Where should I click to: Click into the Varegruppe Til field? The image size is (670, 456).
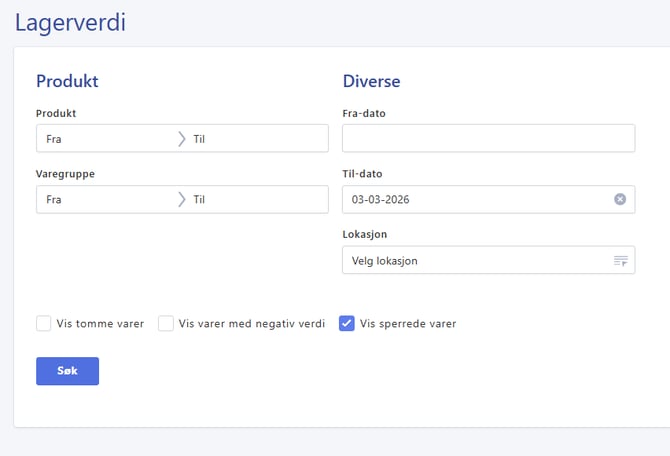pyautogui.click(x=255, y=199)
